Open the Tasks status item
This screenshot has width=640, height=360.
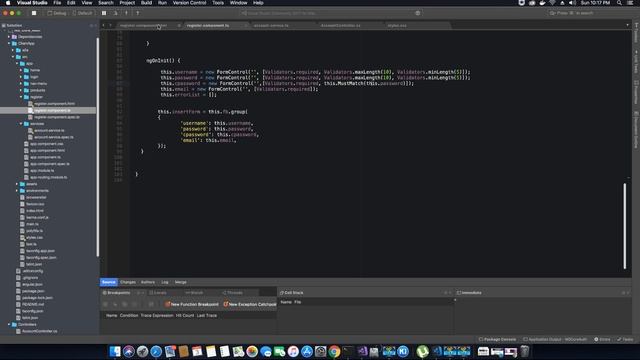coord(625,340)
